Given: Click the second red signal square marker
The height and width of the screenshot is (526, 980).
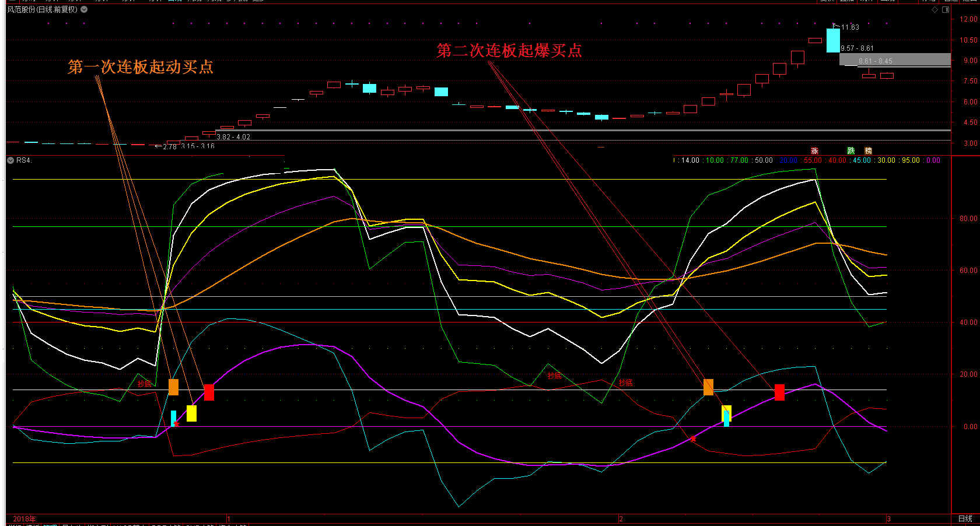Looking at the screenshot, I should 779,392.
